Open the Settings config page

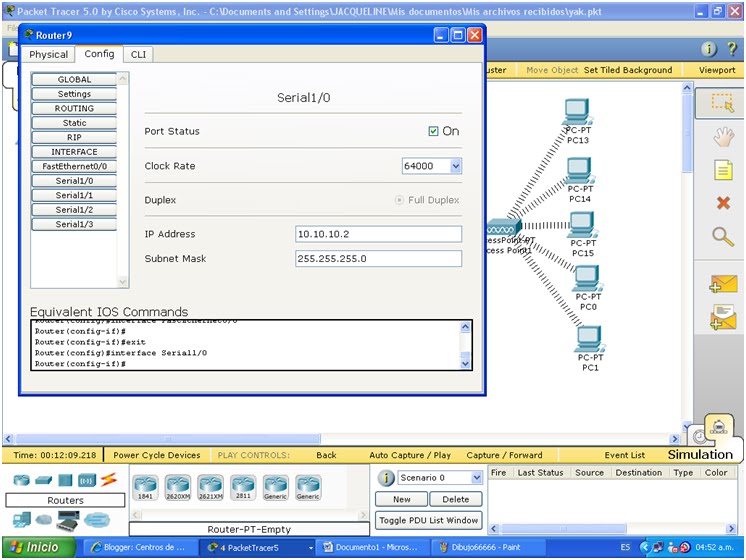[x=74, y=94]
